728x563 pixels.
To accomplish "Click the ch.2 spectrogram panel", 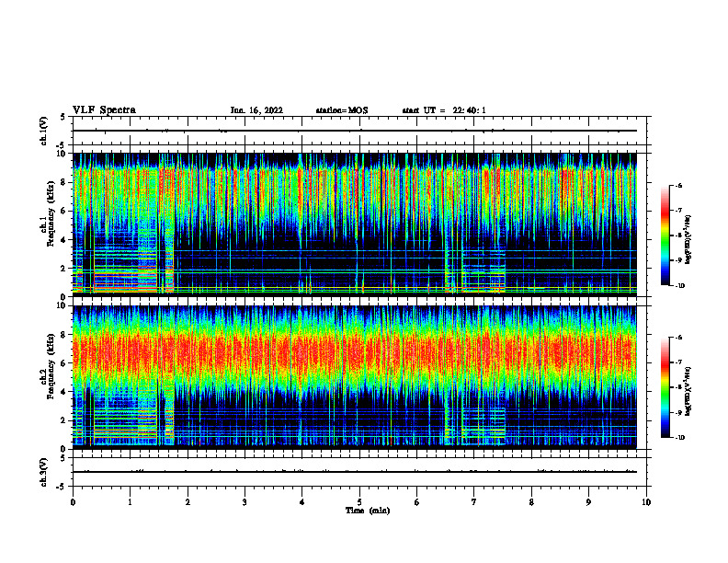I will point(355,377).
